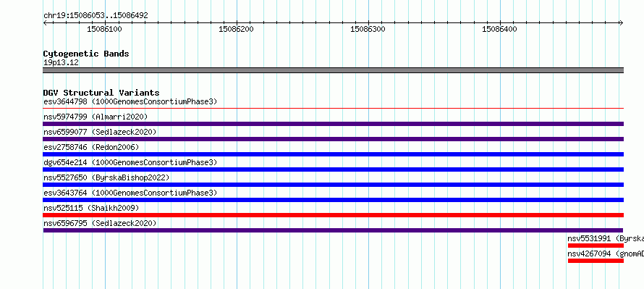Open esv2758746 (Redon2006) label
This screenshot has height=289, width=644.
point(91,147)
